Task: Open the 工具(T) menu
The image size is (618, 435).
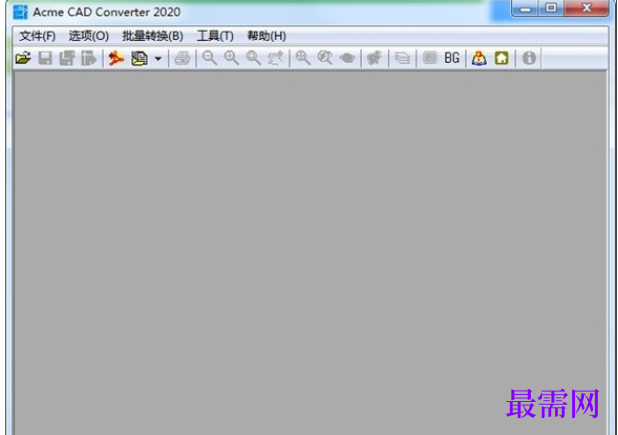Action: (215, 36)
